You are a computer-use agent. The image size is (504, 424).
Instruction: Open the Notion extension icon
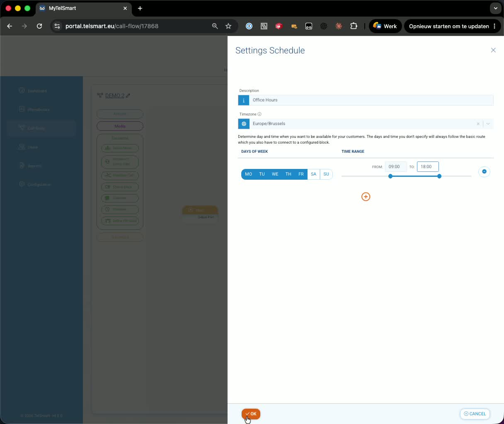pyautogui.click(x=264, y=26)
